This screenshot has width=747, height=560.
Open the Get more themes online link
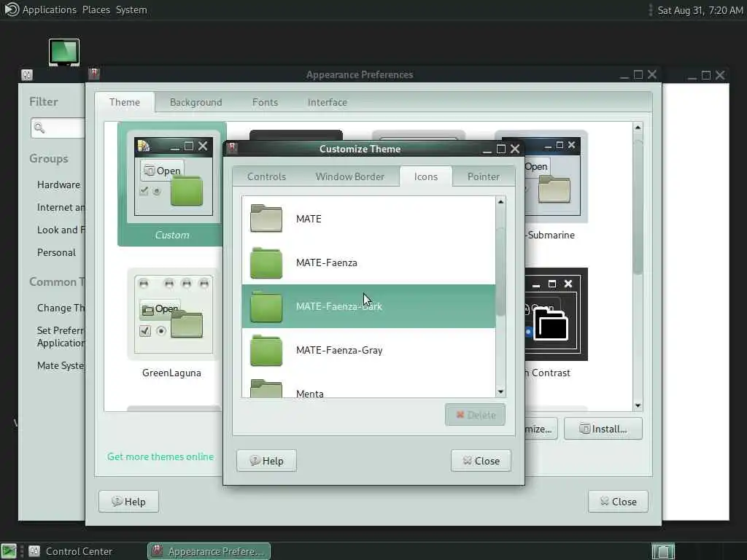point(160,456)
